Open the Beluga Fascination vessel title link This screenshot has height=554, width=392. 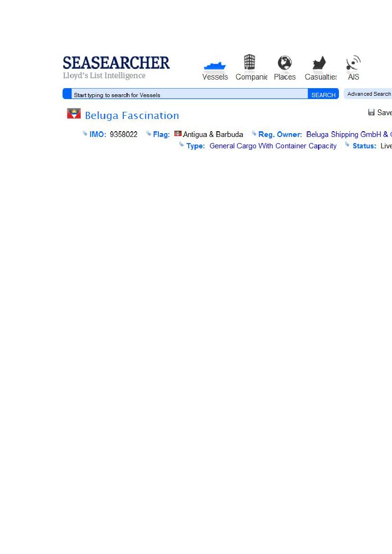(132, 116)
